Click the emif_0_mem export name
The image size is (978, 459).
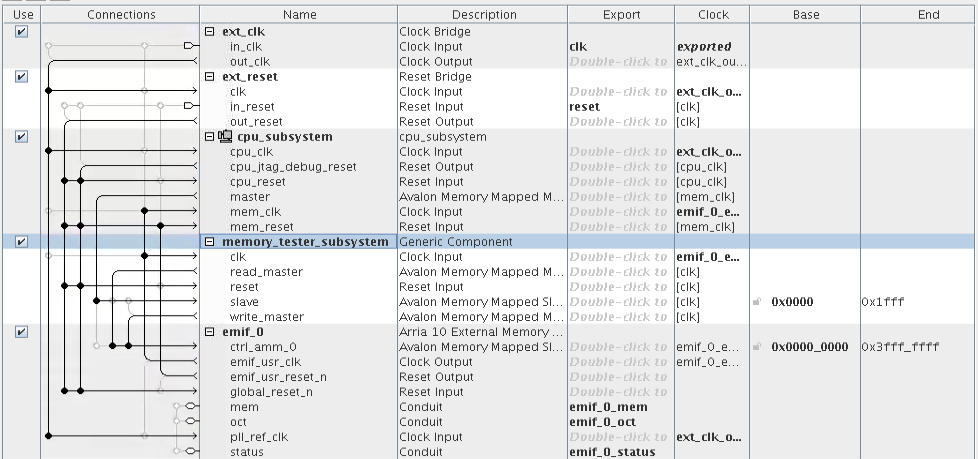(x=607, y=407)
